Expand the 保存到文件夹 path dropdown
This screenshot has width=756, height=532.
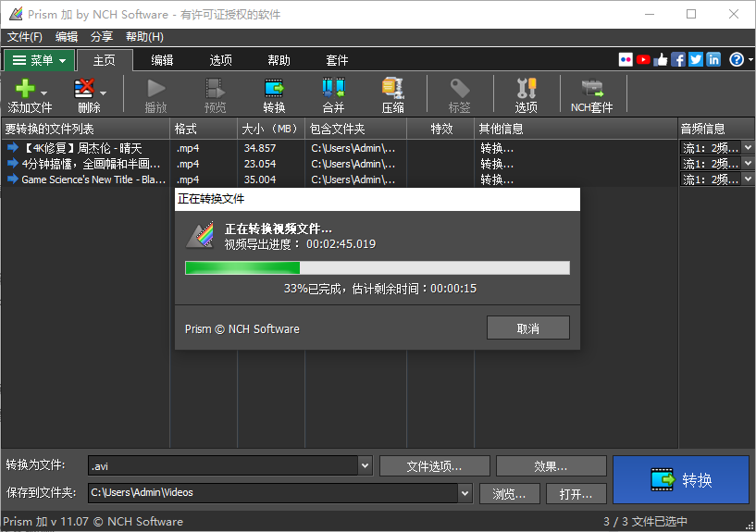click(465, 493)
